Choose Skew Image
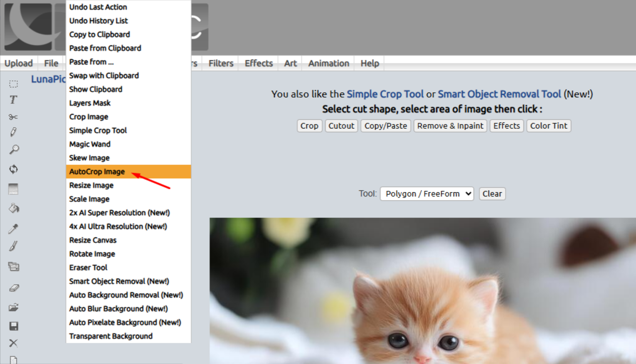 pos(128,158)
